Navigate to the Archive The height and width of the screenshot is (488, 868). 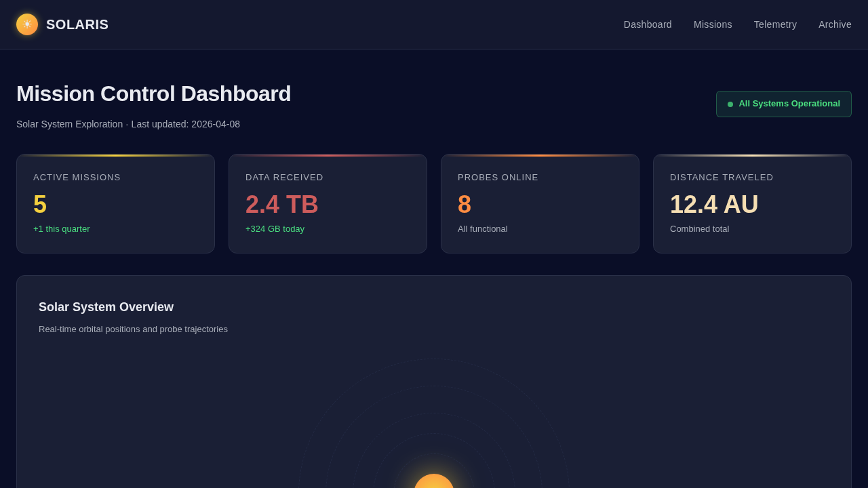point(835,24)
